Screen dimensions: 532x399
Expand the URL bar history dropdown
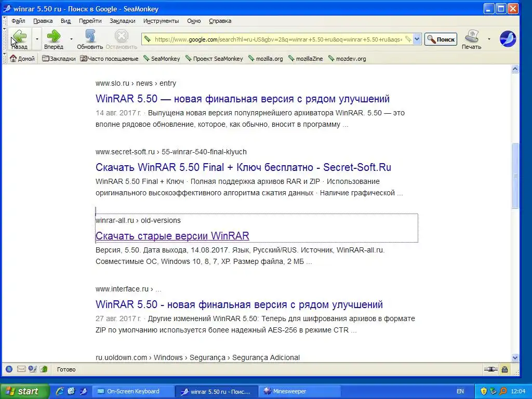click(417, 39)
